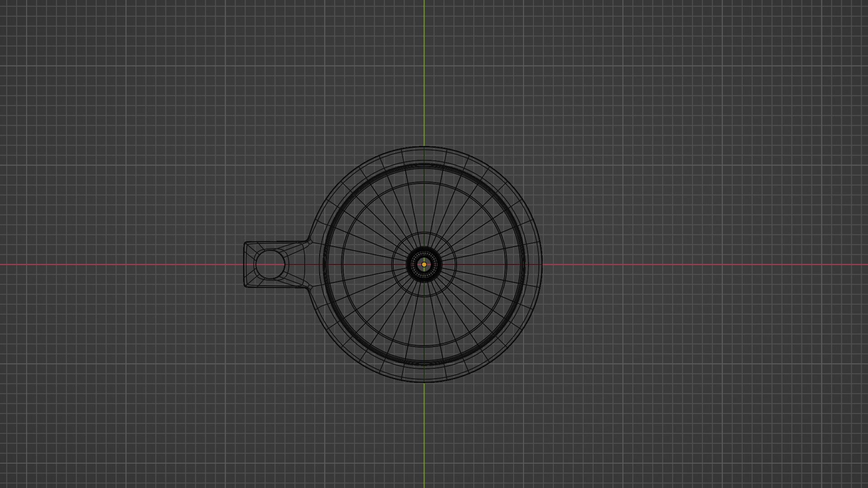Viewport: 868px width, 488px height.
Task: Click the orange origin point at mesh center
Action: [x=424, y=264]
